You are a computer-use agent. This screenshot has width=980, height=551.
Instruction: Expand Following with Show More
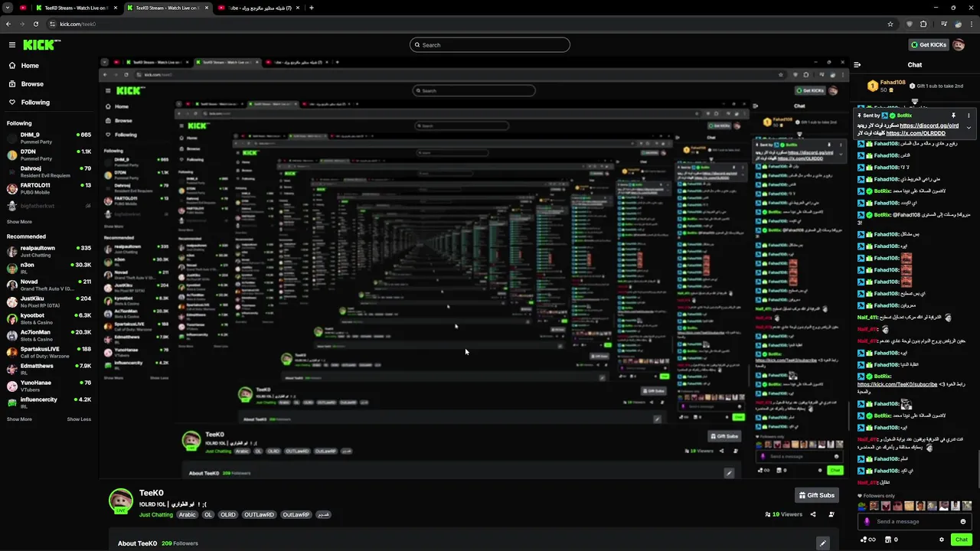pyautogui.click(x=19, y=222)
